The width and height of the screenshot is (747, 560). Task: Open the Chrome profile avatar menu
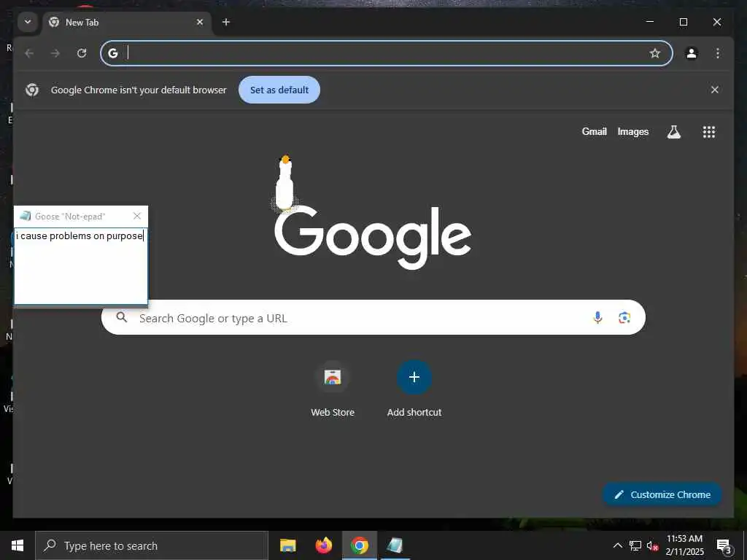pos(692,52)
